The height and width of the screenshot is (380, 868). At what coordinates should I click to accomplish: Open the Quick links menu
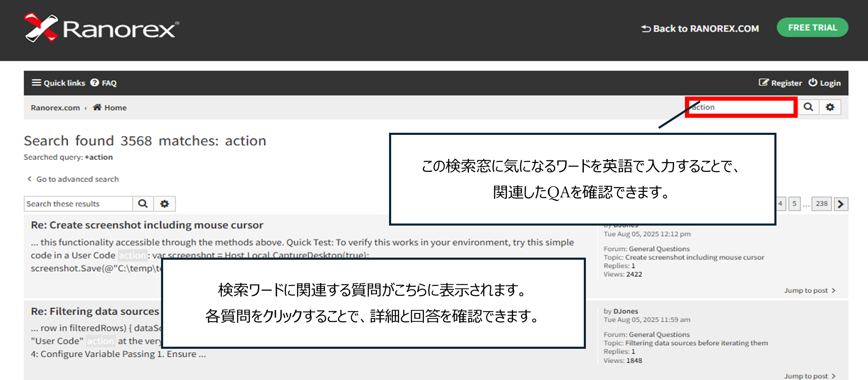(x=59, y=83)
